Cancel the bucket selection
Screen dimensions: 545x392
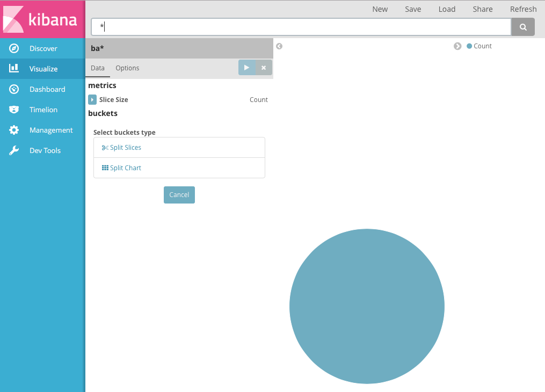click(179, 194)
